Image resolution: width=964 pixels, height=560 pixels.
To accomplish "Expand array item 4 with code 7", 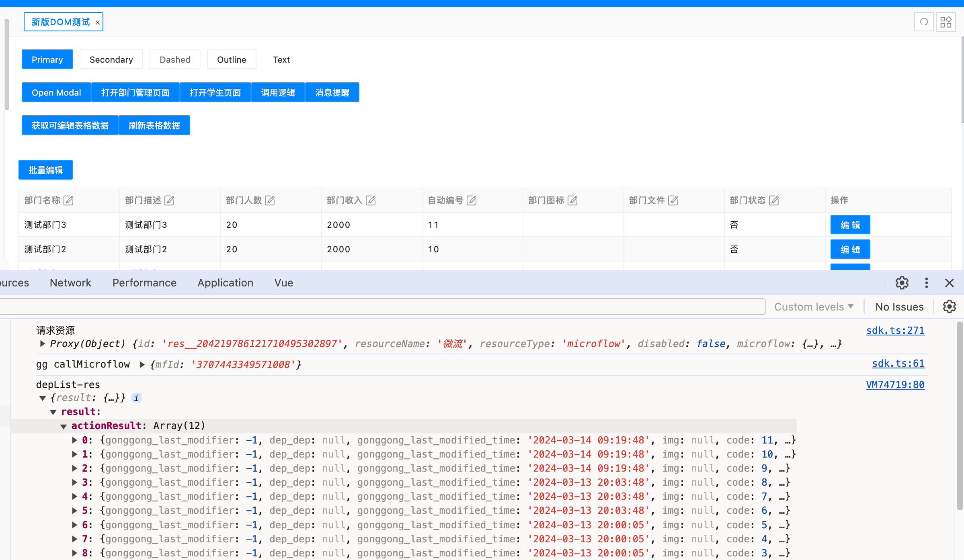I will tap(74, 496).
